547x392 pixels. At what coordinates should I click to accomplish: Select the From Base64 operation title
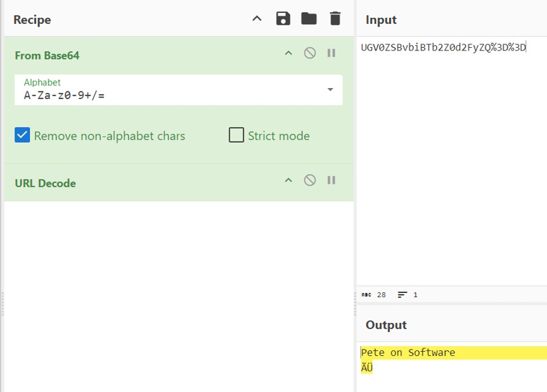(47, 56)
